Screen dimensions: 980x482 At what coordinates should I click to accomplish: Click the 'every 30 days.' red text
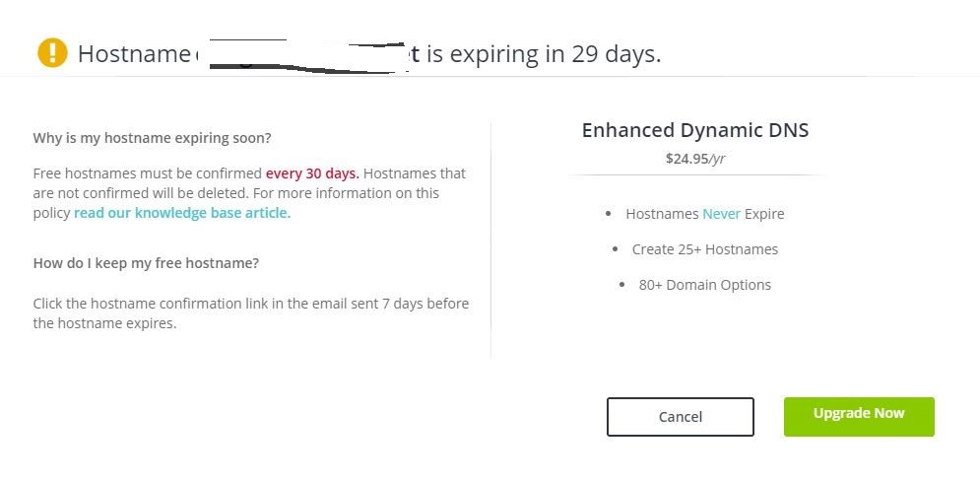click(x=312, y=173)
